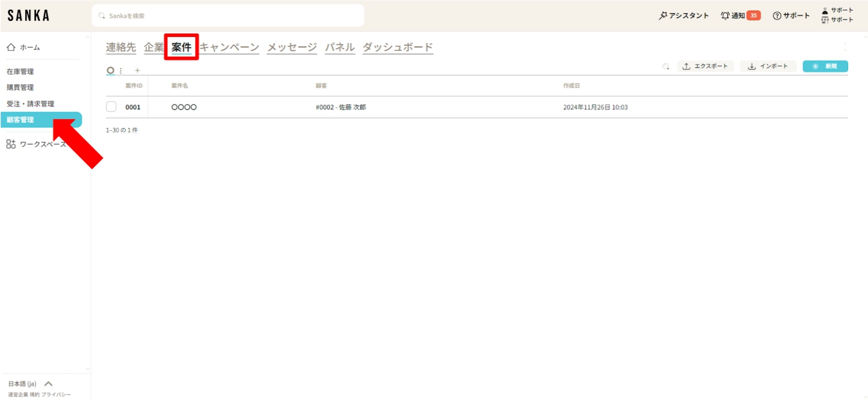Switch to the 企業 tab

pyautogui.click(x=154, y=47)
